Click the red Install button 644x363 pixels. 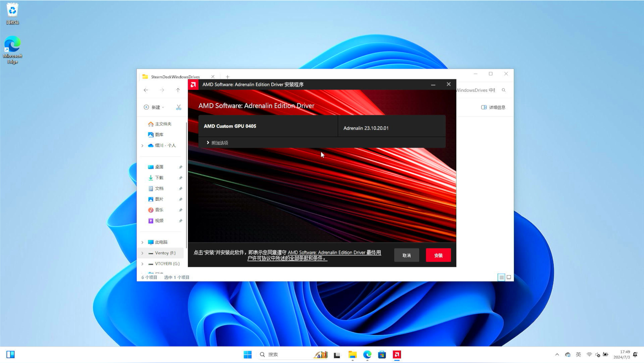click(438, 255)
